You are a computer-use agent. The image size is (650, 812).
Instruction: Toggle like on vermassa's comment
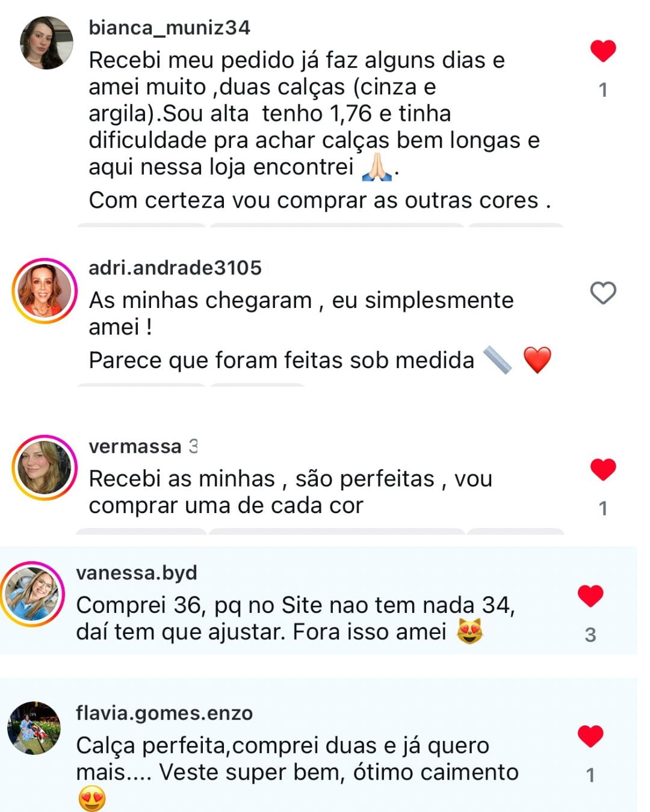[602, 469]
